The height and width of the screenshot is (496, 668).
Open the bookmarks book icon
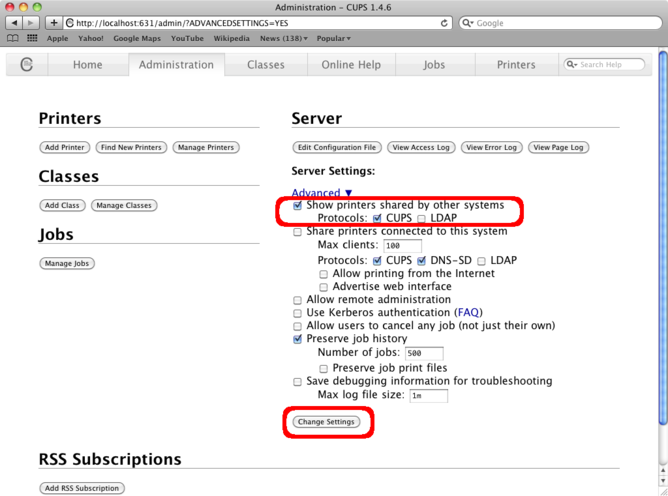[12, 38]
